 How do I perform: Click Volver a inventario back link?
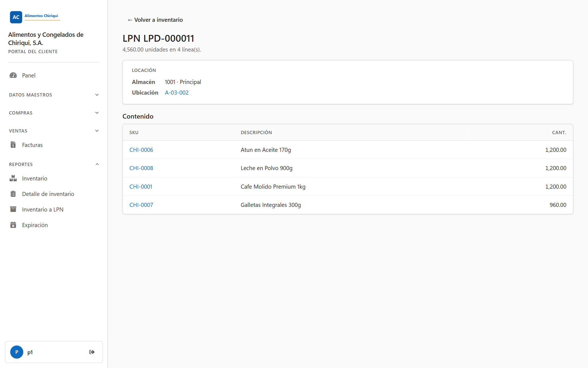(x=155, y=20)
